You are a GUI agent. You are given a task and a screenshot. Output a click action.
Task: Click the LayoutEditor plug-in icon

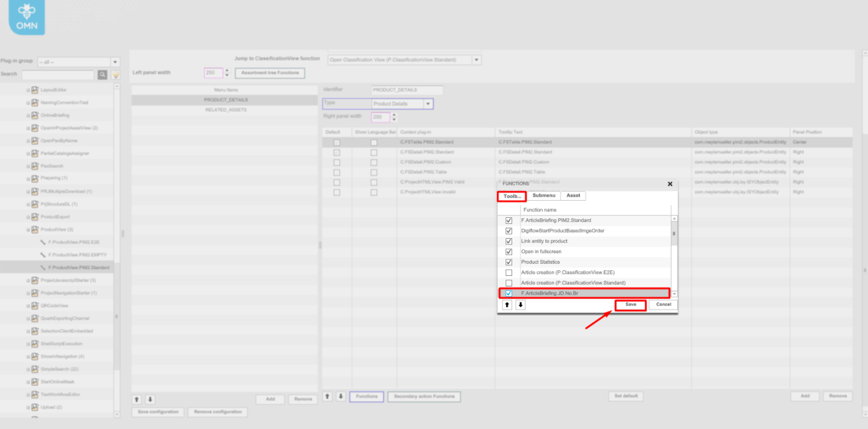pyautogui.click(x=35, y=90)
